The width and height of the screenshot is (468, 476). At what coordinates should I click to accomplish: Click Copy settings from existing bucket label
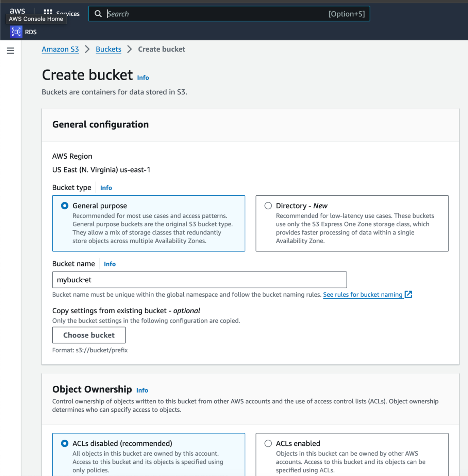126,311
